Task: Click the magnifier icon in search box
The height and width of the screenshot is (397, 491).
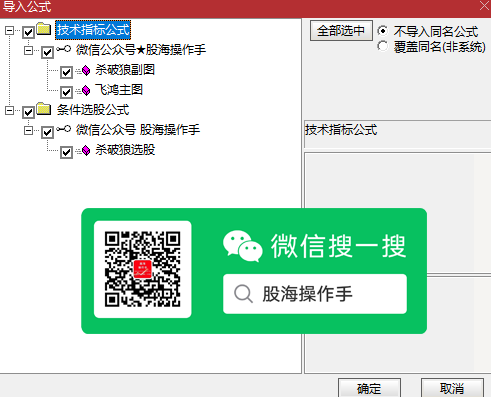Action: coord(243,294)
